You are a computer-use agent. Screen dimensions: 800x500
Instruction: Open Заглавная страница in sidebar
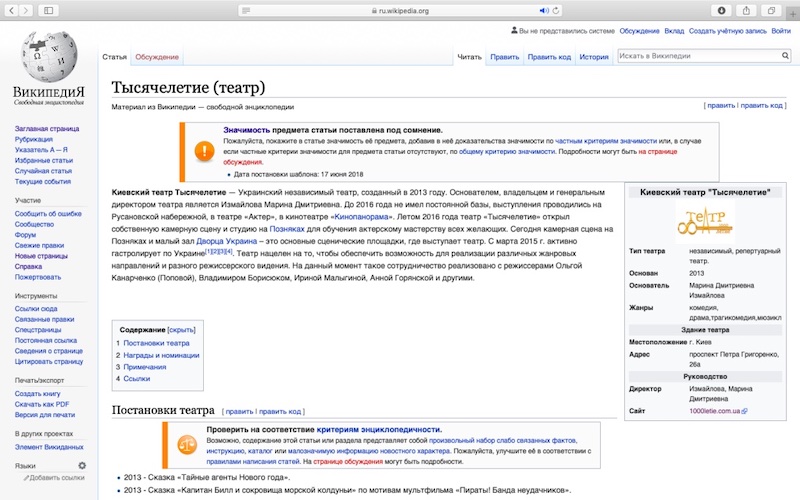[47, 129]
